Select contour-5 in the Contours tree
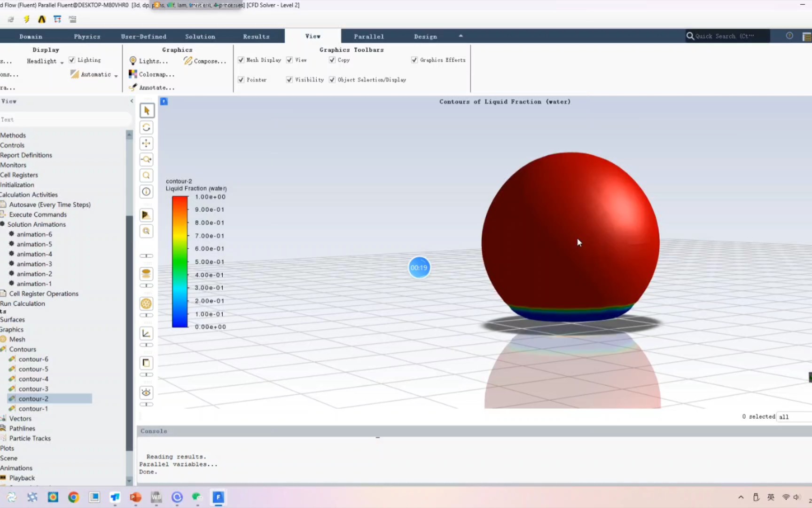 point(33,369)
